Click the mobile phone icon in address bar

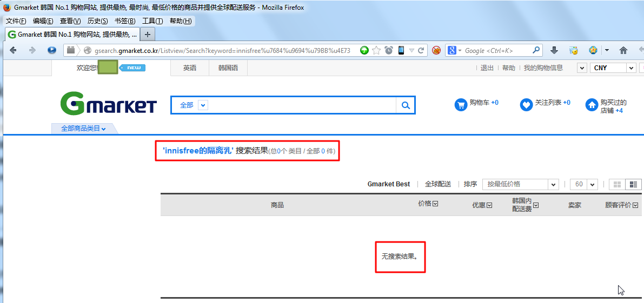[x=401, y=50]
